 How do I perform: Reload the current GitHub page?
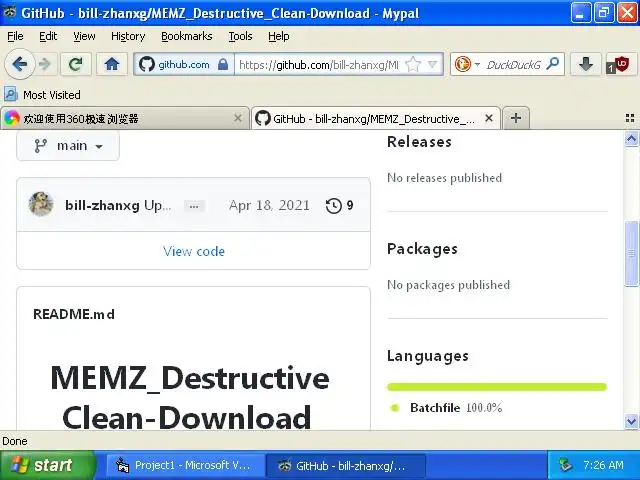tap(76, 64)
